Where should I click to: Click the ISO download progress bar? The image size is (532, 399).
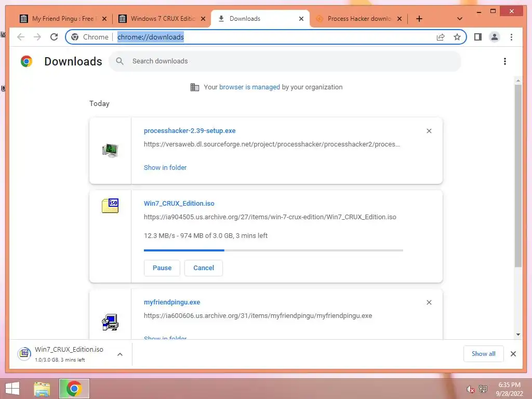click(273, 250)
